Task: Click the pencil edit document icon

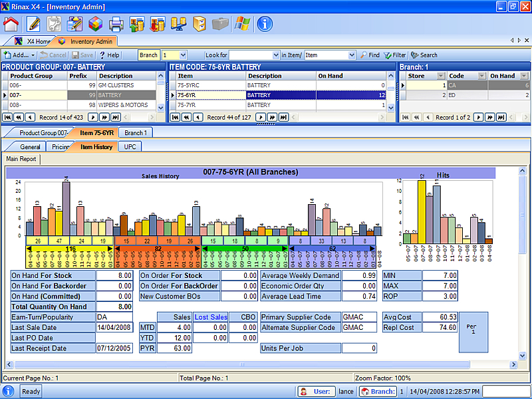Action: coord(33,25)
